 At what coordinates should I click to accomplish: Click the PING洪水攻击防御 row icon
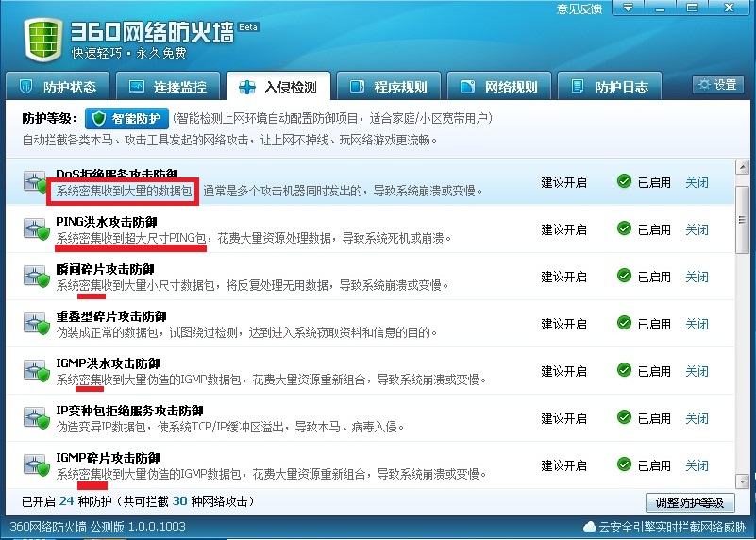pos(37,229)
